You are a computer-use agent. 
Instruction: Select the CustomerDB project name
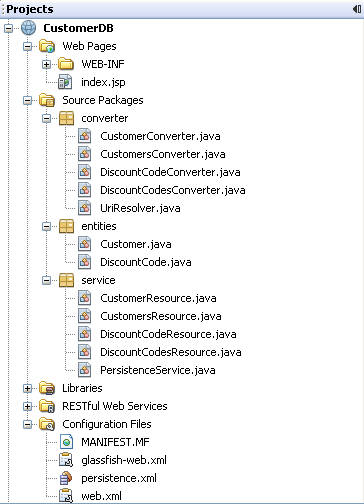coord(78,28)
